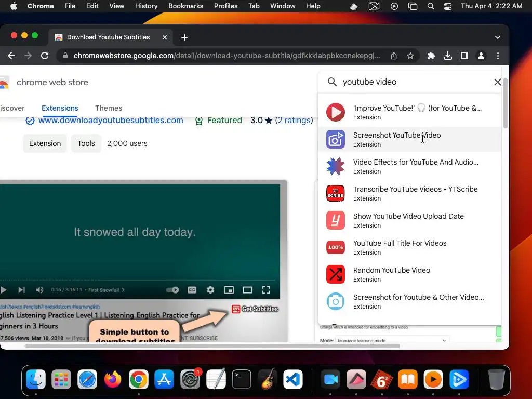Open the 2 ratings link
The image size is (532, 399).
point(294,121)
